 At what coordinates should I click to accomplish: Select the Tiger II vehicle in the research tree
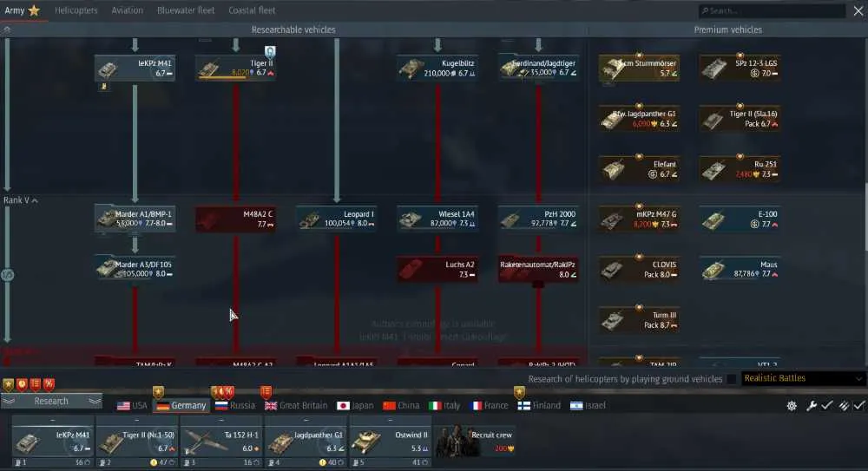[236, 68]
